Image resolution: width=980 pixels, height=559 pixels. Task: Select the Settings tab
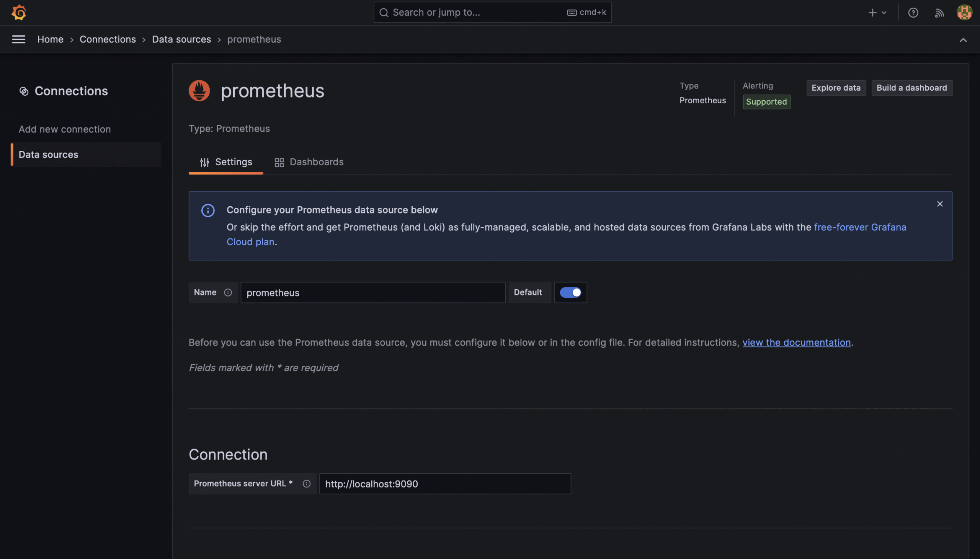[x=226, y=162]
